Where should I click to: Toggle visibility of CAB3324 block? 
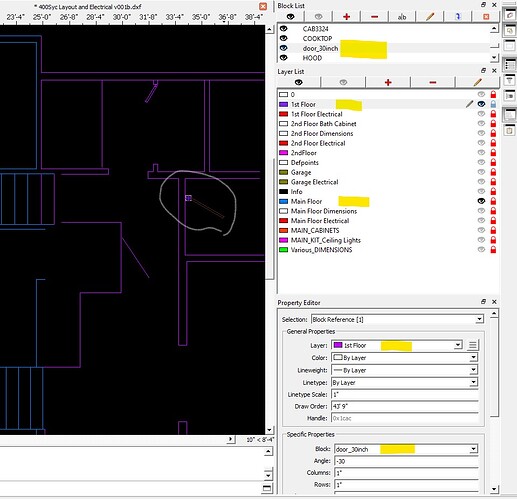[x=284, y=29]
